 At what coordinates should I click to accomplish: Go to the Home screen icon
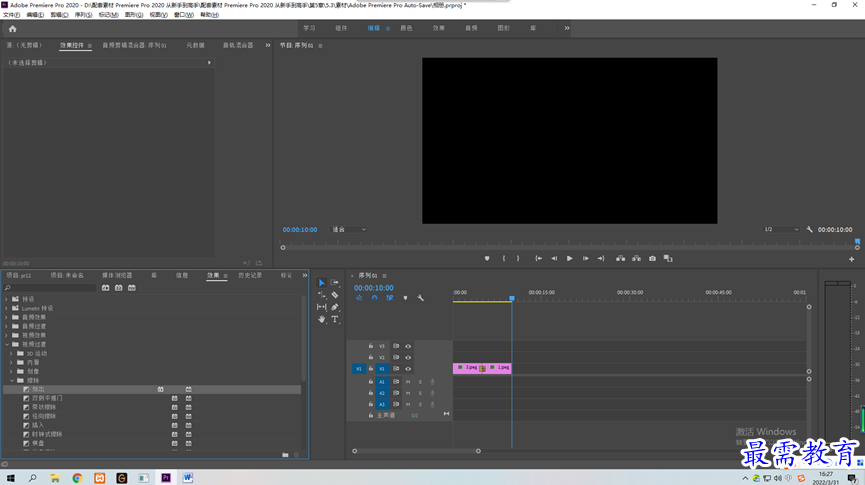click(x=12, y=29)
